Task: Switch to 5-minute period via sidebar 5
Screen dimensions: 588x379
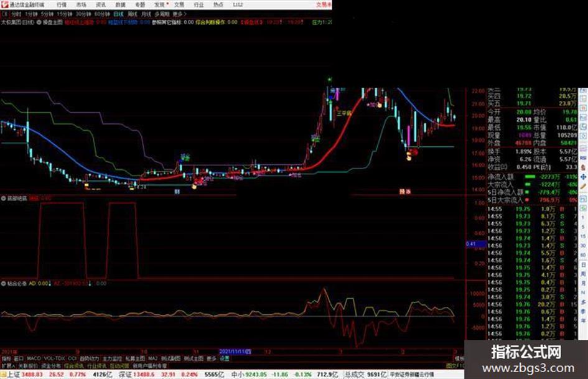Action: point(583,227)
